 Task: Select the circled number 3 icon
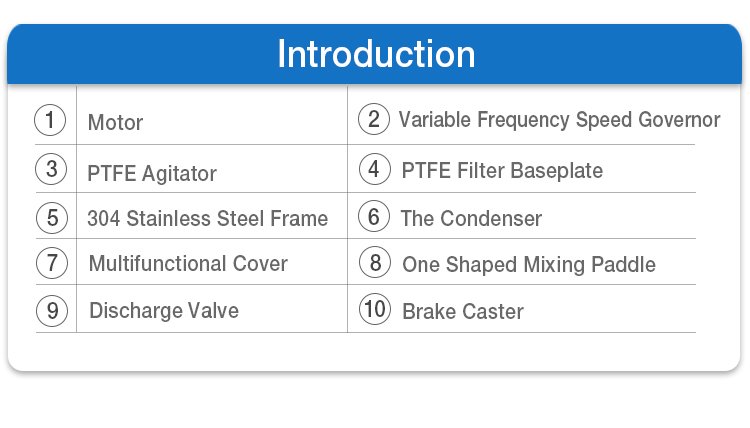pos(51,169)
